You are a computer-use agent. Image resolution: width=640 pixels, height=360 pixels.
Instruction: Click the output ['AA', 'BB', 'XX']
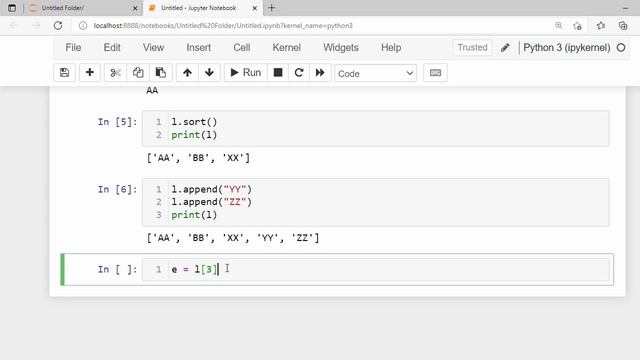tap(198, 158)
